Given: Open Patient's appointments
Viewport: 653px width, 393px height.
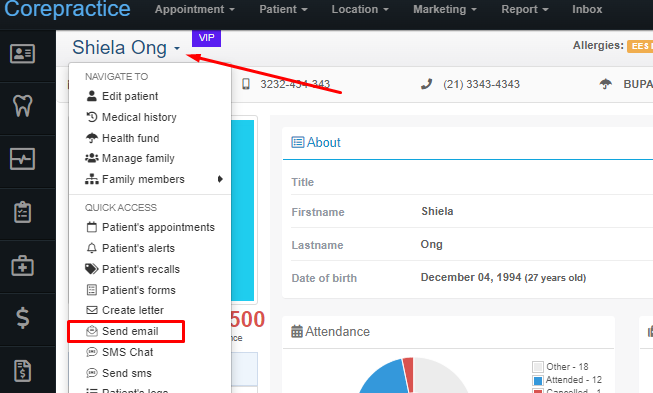Looking at the screenshot, I should 150,227.
